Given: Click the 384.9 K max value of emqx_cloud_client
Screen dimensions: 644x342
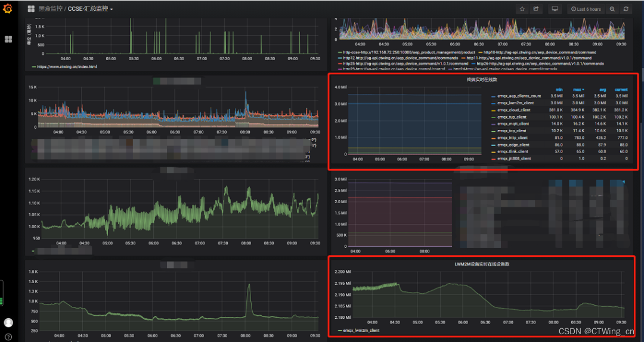Looking at the screenshot, I should coord(577,110).
